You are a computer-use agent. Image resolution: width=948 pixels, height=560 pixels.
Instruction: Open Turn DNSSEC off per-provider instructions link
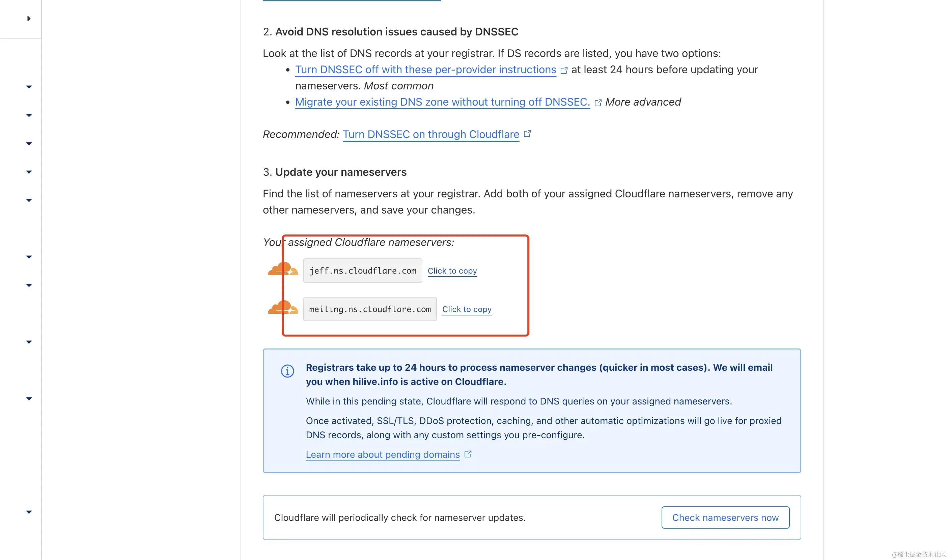[x=425, y=70]
